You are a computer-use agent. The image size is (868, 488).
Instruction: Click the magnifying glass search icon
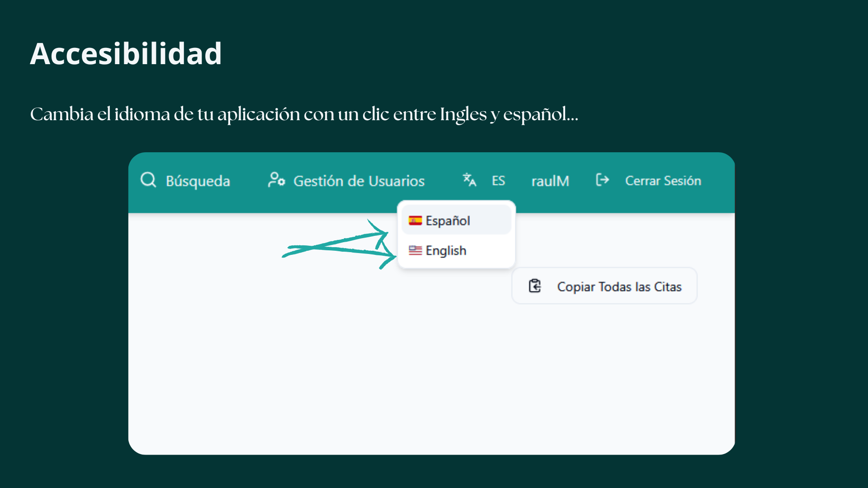[148, 180]
